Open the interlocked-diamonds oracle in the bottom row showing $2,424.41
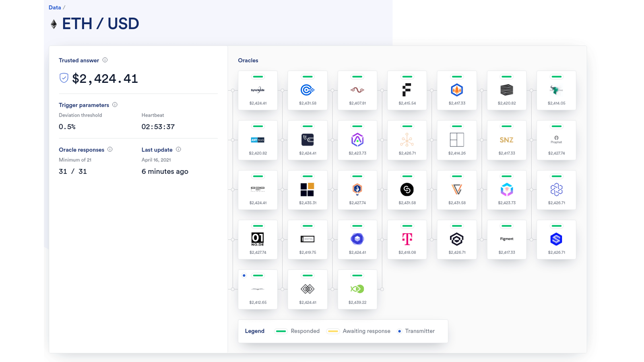This screenshot has width=644, height=362. (x=308, y=290)
